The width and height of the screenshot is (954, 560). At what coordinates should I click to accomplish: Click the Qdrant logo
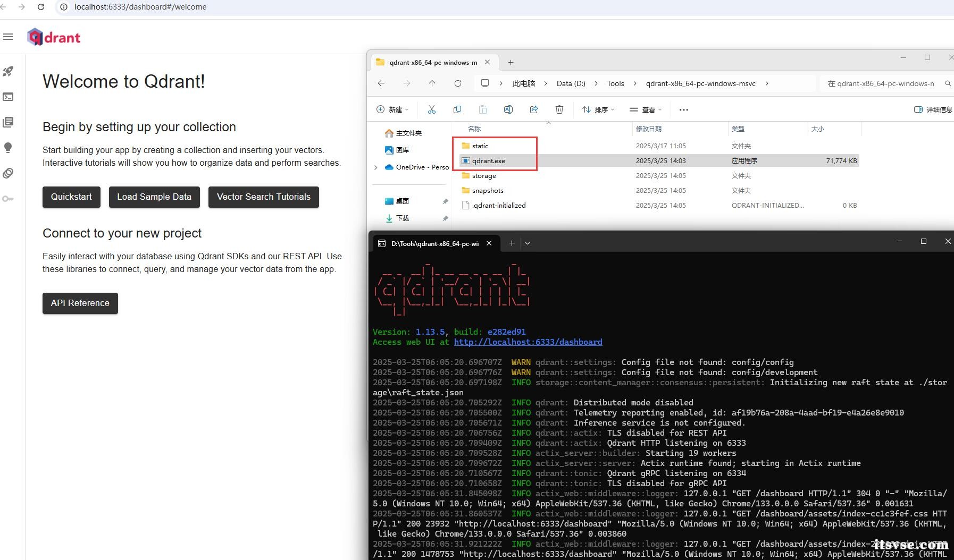pos(54,37)
